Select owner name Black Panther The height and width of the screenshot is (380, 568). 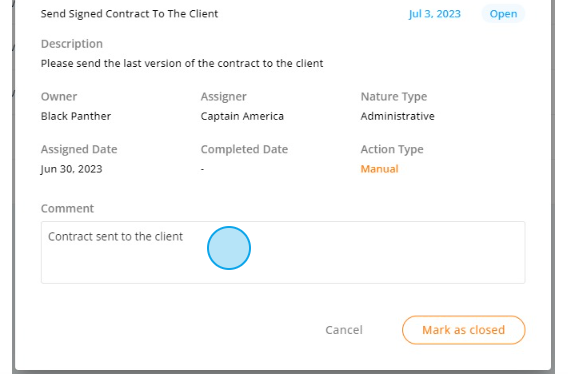(x=76, y=116)
